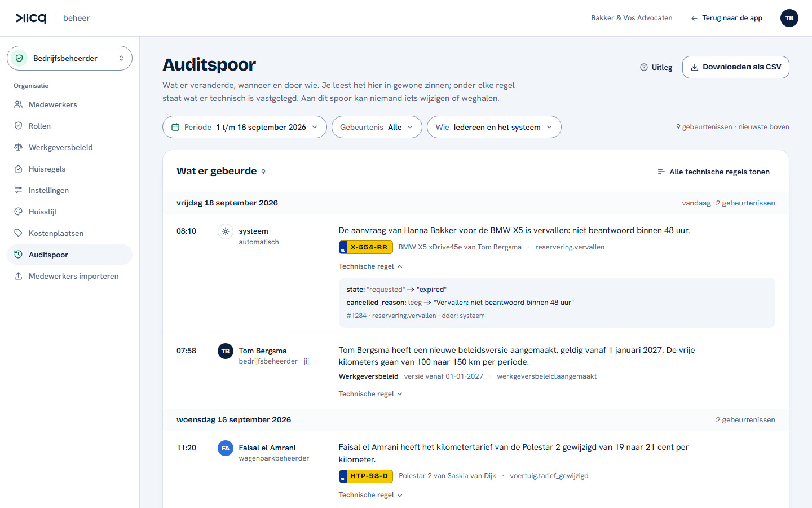Viewport: 812px width, 508px height.
Task: Click the green shield icon in role switcher
Action: tap(19, 58)
